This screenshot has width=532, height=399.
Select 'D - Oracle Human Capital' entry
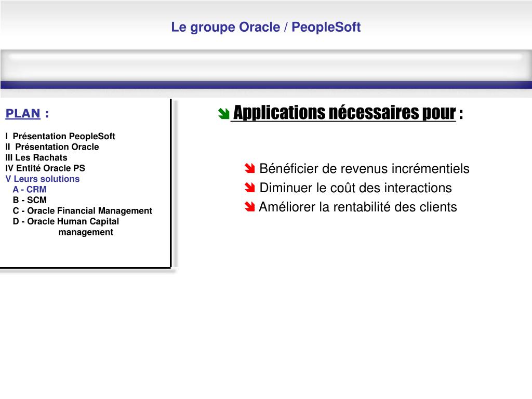click(x=66, y=221)
